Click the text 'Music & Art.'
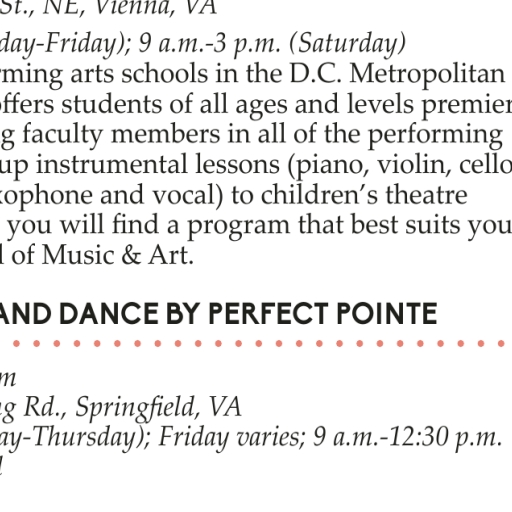Image resolution: width=512 pixels, height=512 pixels. 117,255
